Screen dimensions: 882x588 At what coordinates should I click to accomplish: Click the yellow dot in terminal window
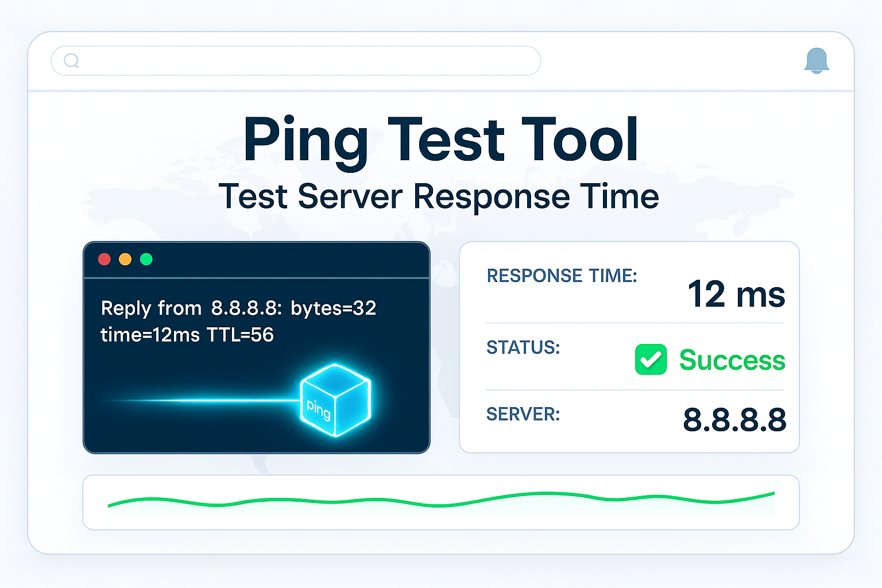point(125,260)
